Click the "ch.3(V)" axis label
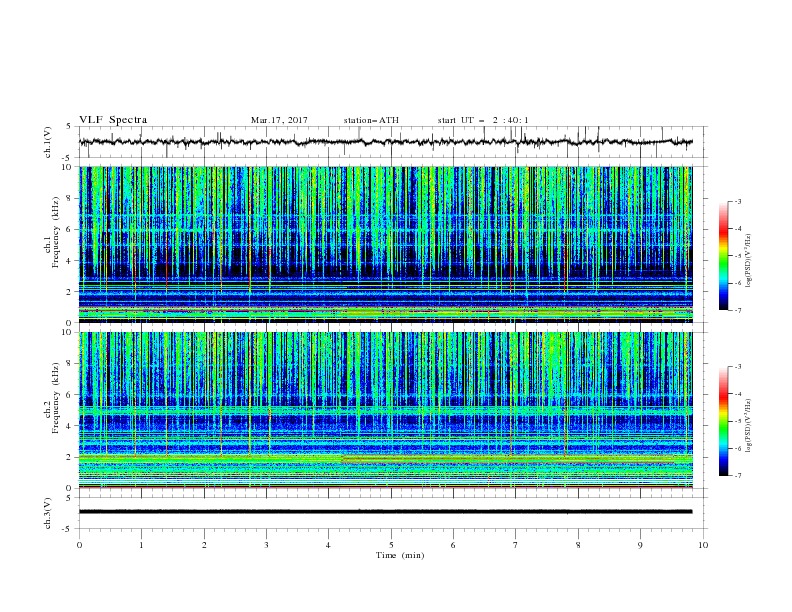Image resolution: width=792 pixels, height=612 pixels. tap(48, 513)
